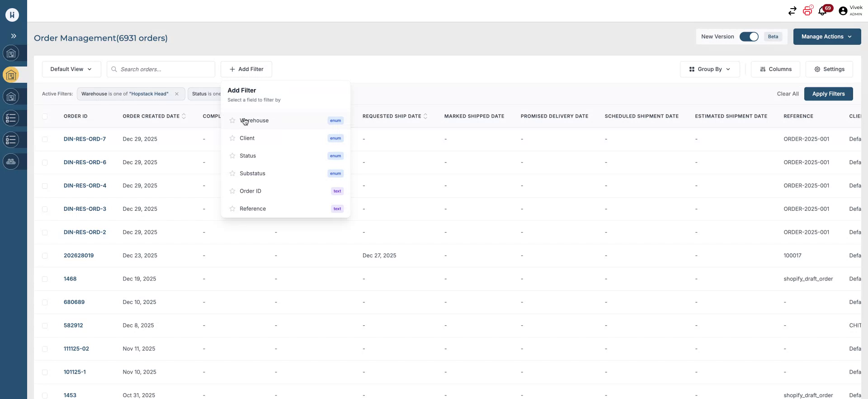Viewport: 868px width, 399px height.
Task: Click the red printer icon in header
Action: click(807, 11)
